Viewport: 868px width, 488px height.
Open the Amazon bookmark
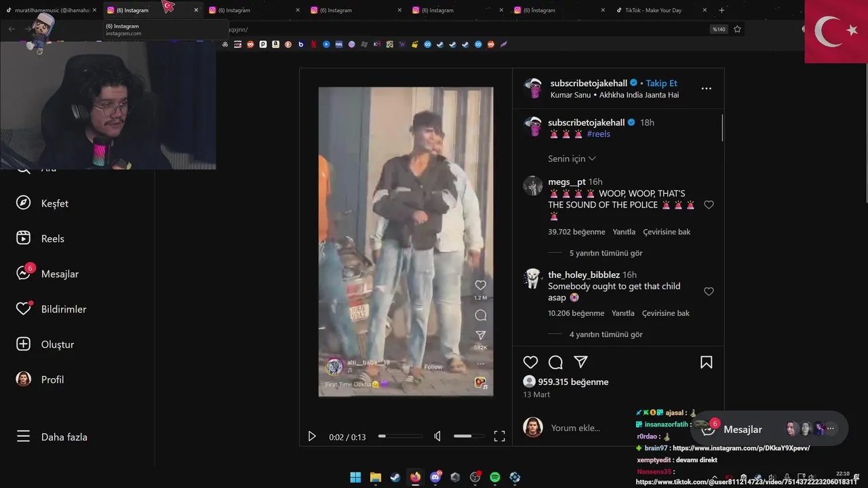[x=275, y=44]
